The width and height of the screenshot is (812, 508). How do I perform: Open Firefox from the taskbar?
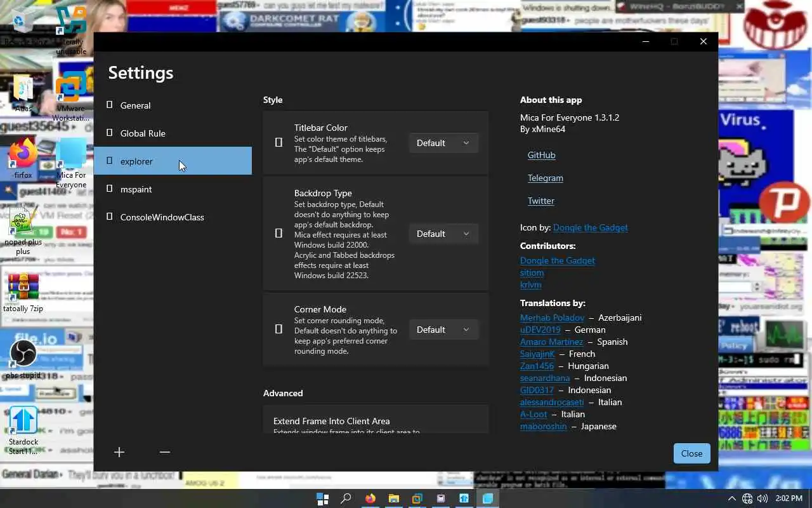pyautogui.click(x=370, y=498)
